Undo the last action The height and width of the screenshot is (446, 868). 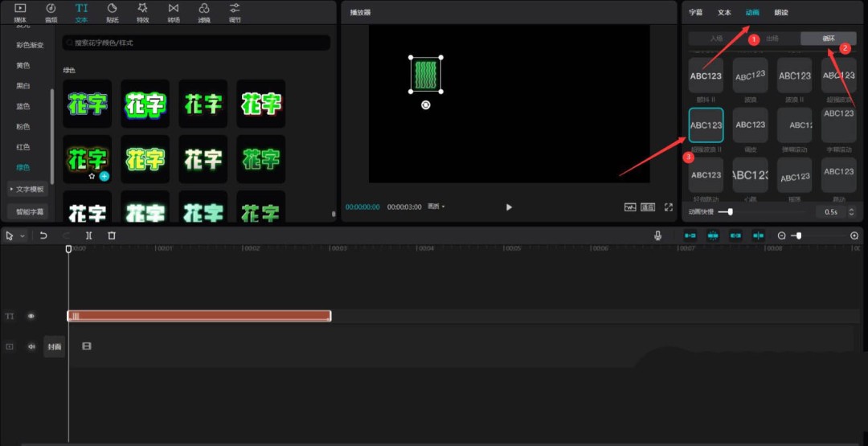point(43,235)
